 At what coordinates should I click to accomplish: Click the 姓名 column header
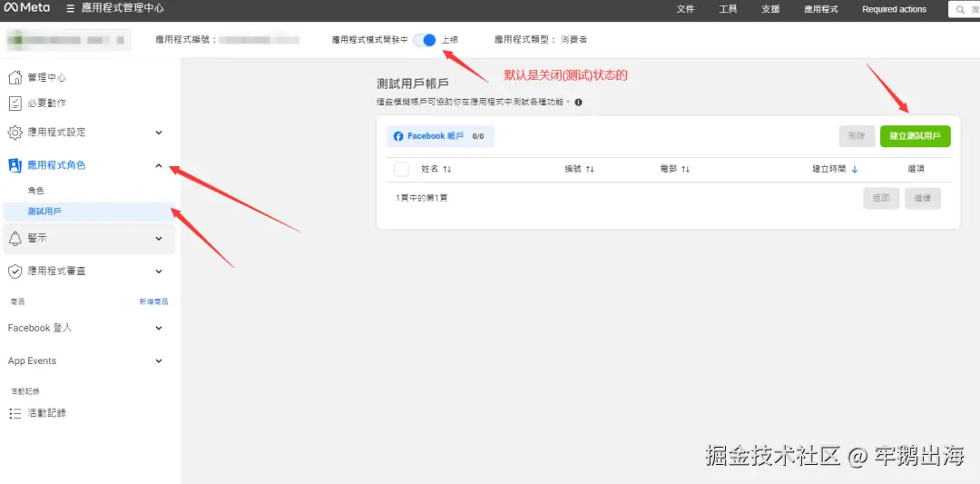(x=430, y=170)
